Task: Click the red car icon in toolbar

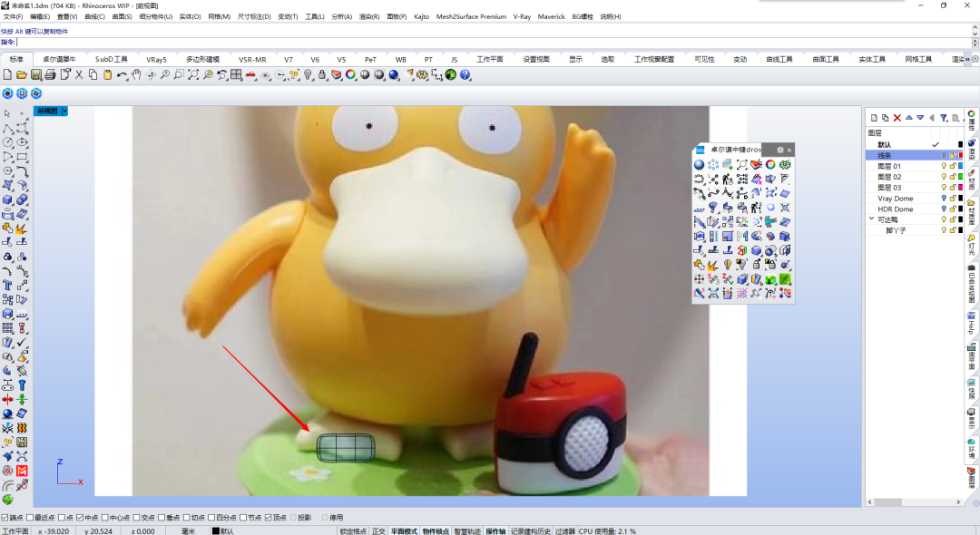Action: 250,75
